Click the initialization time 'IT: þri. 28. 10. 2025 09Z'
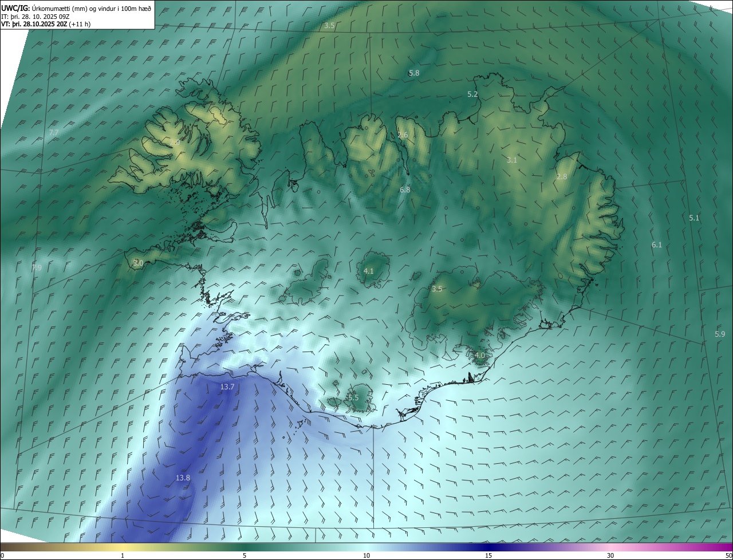 point(36,17)
